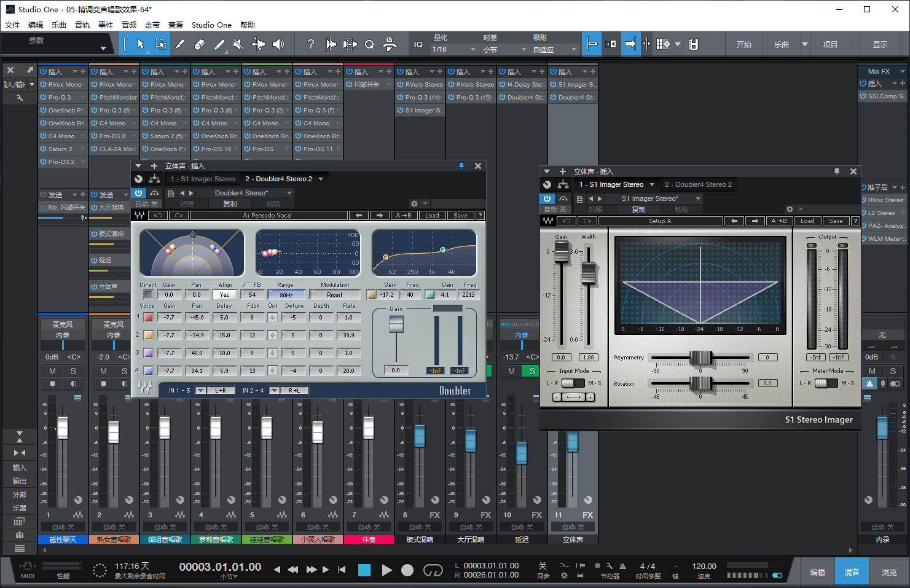Open the 2 - Doubler4 Stereo 2 dropdown
The height and width of the screenshot is (588, 910).
click(x=284, y=179)
